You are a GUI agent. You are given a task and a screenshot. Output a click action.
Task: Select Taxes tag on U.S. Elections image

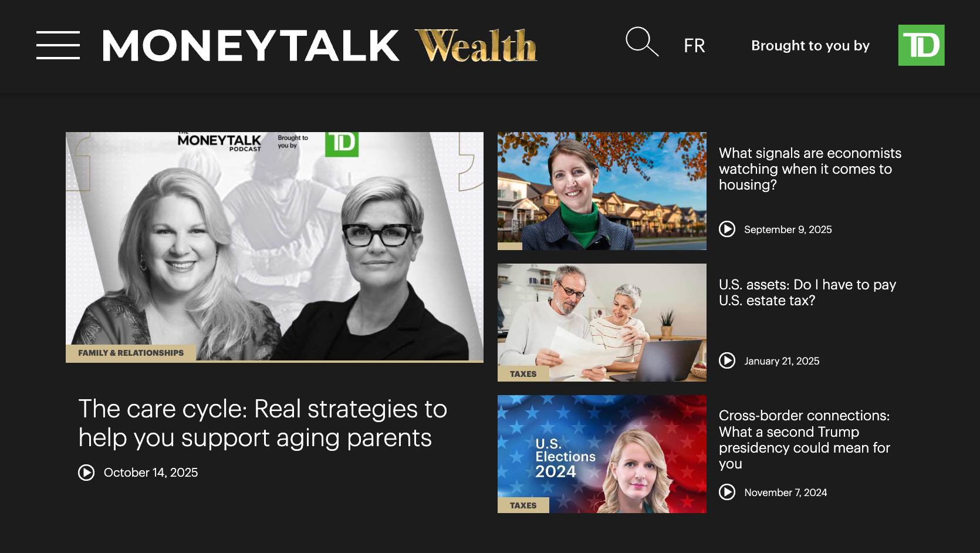click(x=523, y=505)
